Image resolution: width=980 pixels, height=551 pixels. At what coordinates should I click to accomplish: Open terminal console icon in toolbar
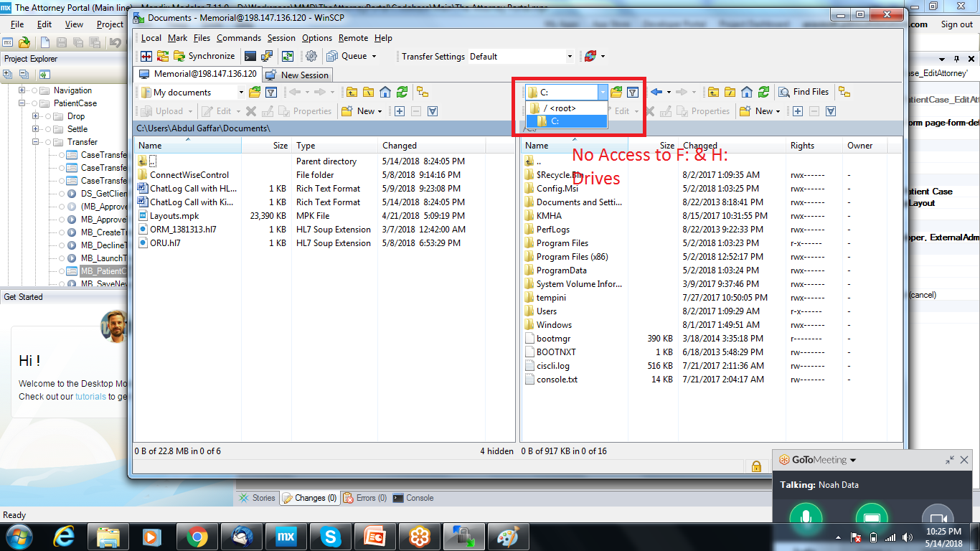250,56
